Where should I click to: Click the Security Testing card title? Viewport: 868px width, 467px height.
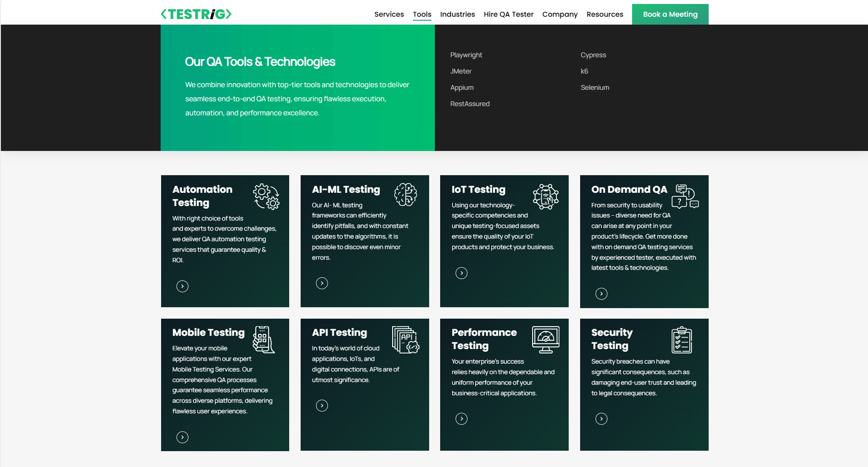click(612, 339)
